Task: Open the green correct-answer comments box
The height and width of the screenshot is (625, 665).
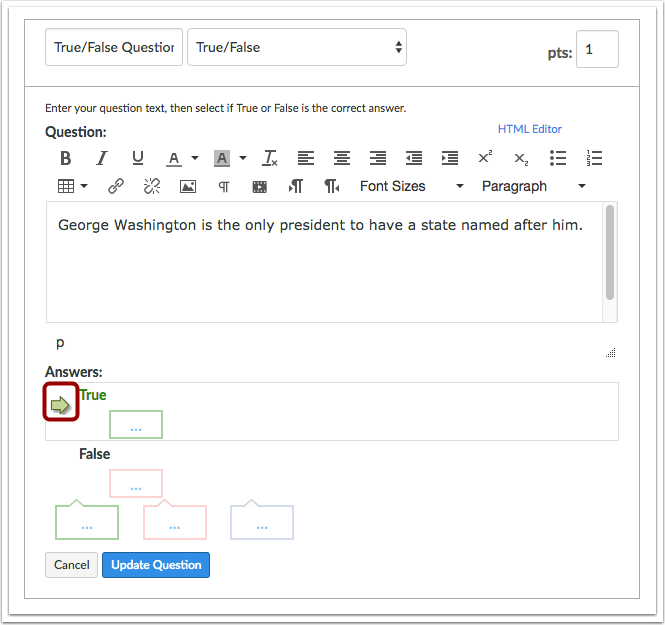Action: pyautogui.click(x=87, y=522)
